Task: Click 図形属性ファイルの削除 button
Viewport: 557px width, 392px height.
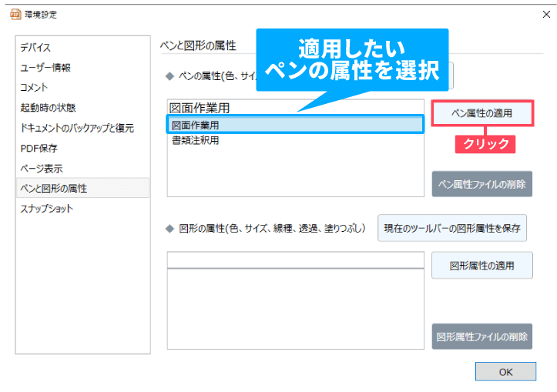Action: click(482, 337)
